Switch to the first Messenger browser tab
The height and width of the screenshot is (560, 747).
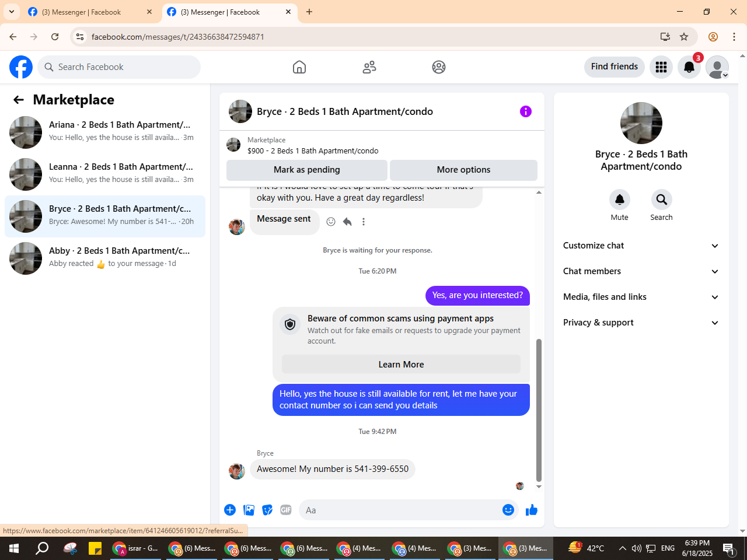89,12
